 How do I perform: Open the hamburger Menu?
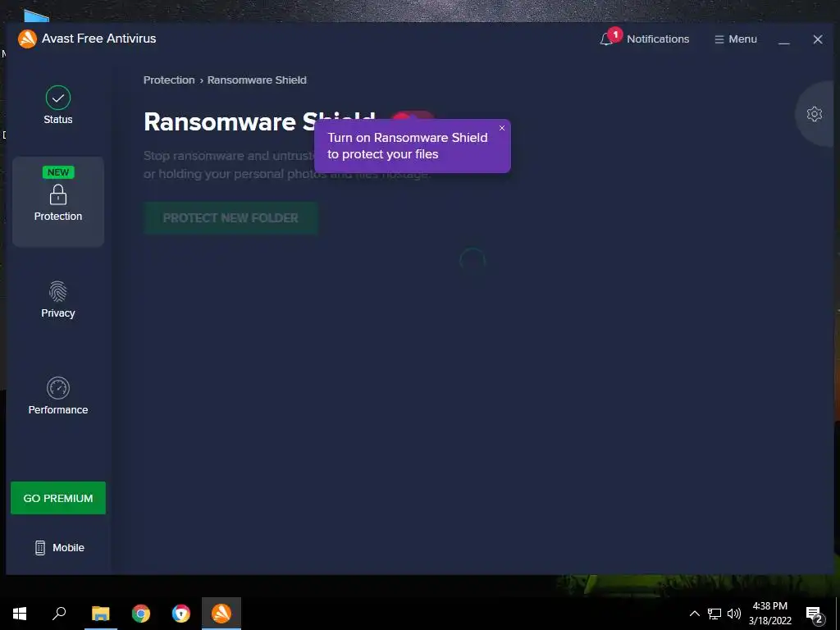click(736, 39)
